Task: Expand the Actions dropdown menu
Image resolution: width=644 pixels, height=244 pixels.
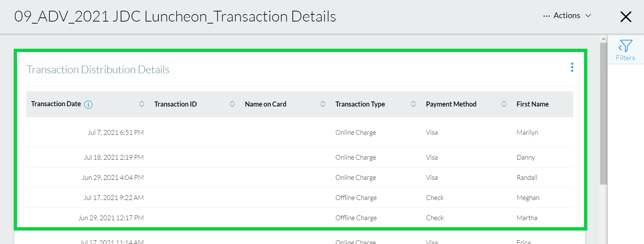Action: pos(567,16)
